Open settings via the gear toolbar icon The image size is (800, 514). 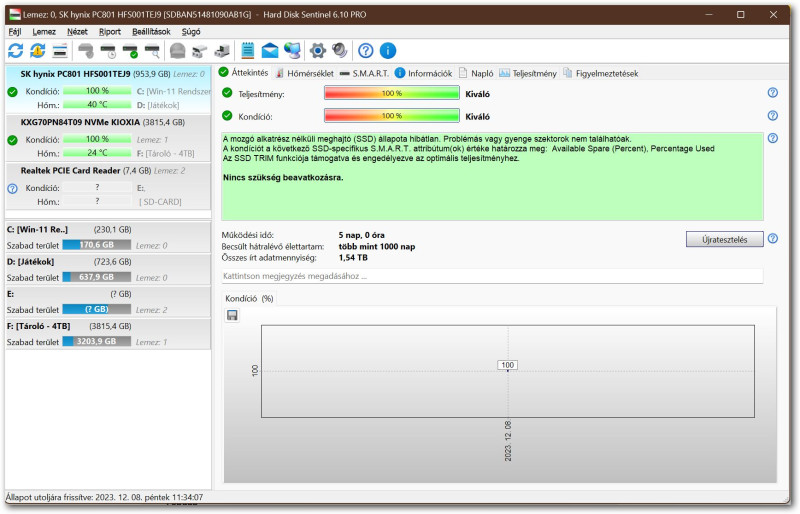pyautogui.click(x=318, y=51)
